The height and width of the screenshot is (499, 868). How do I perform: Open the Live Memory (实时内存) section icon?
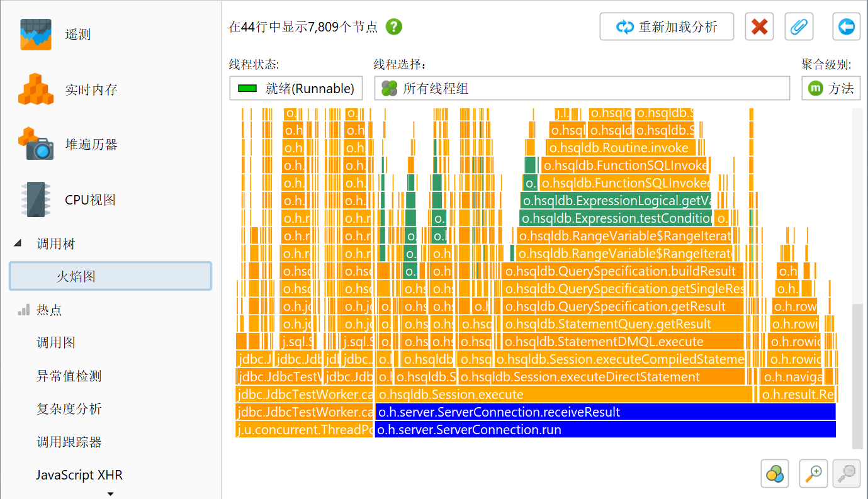tap(36, 89)
